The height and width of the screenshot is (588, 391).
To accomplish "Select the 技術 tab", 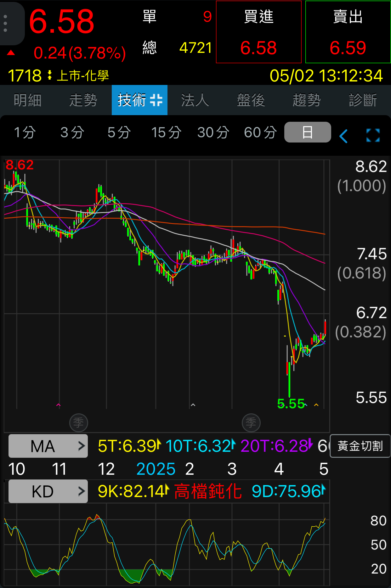I will pos(139,100).
